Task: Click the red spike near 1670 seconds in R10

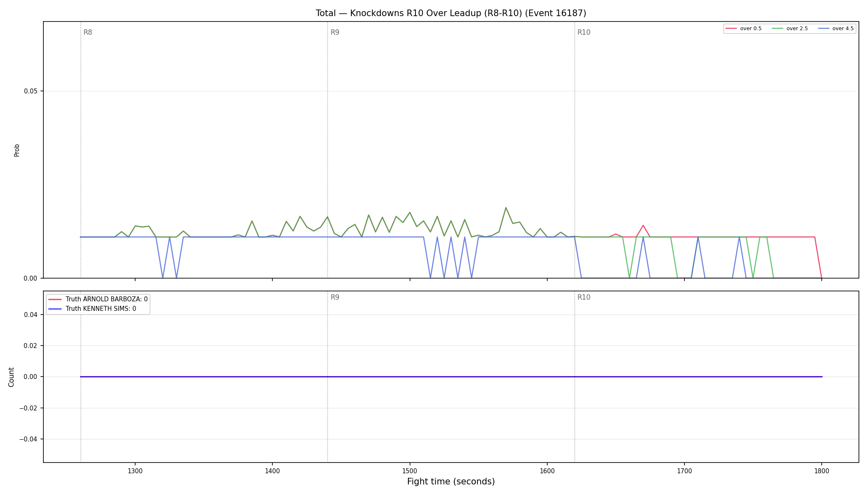Action: coord(643,226)
